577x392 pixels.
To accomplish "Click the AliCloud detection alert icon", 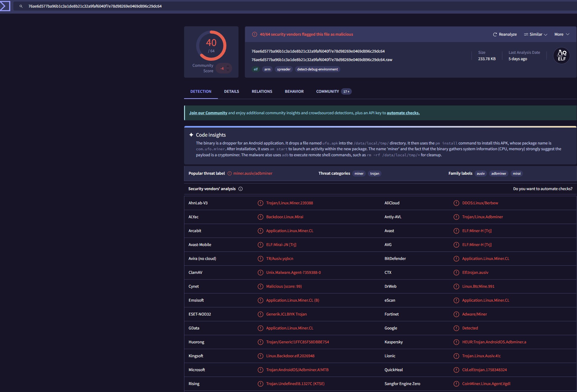I will click(x=456, y=203).
